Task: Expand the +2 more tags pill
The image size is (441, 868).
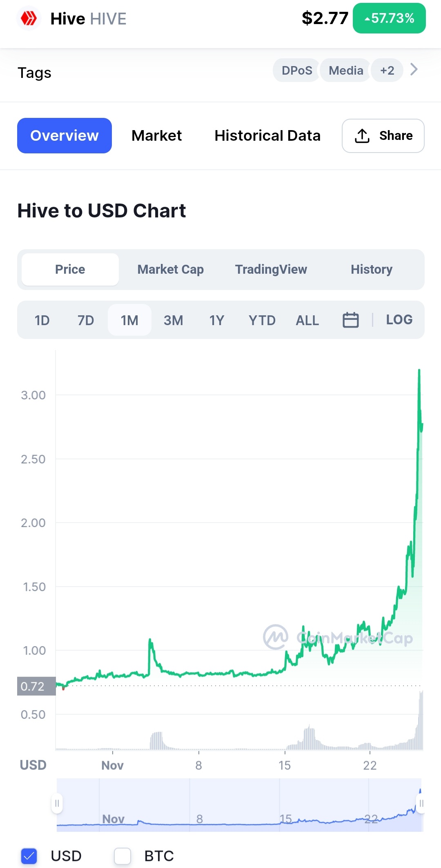Action: click(387, 70)
